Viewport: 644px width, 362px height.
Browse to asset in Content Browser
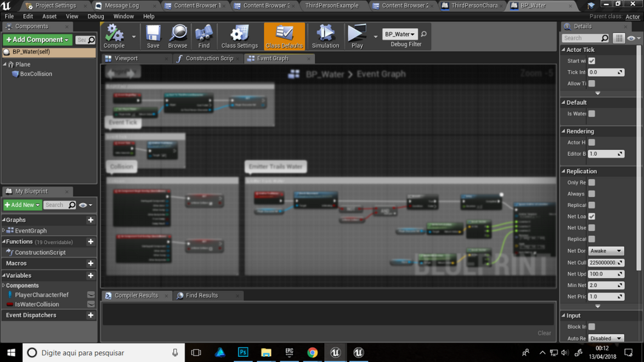[178, 37]
